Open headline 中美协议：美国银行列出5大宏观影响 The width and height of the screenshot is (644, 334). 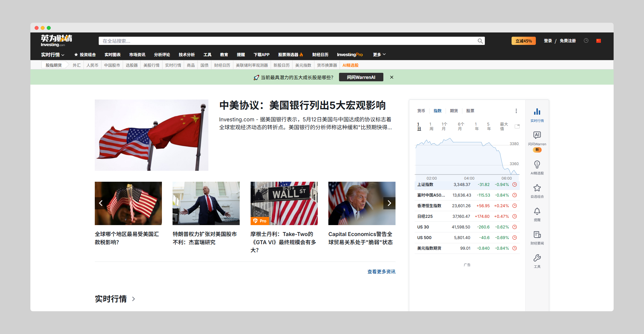click(302, 106)
